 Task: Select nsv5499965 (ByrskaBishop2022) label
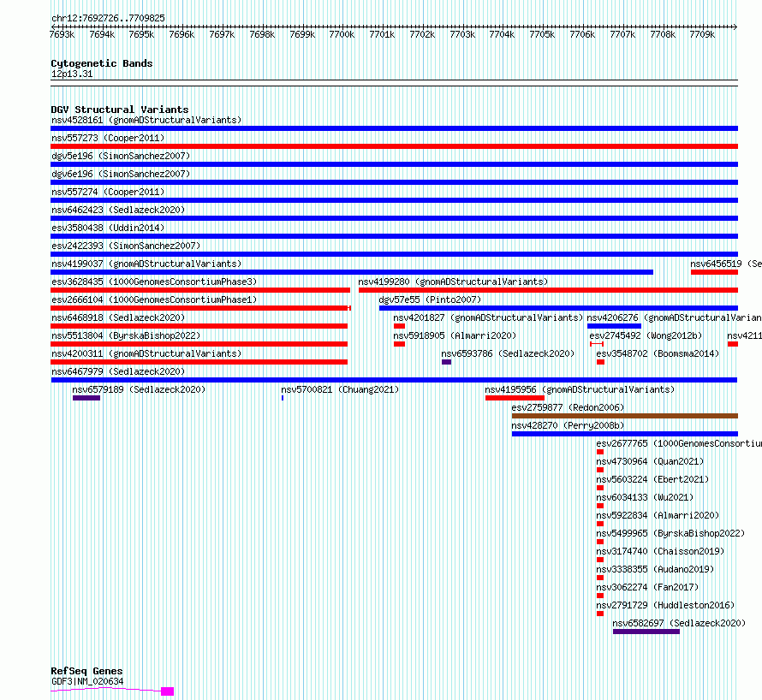[670, 533]
